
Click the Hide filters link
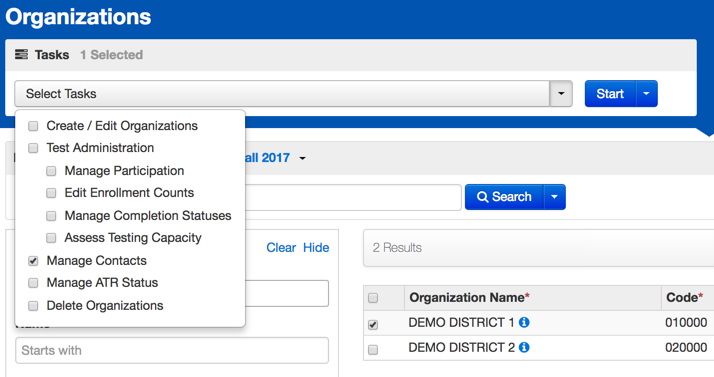316,248
